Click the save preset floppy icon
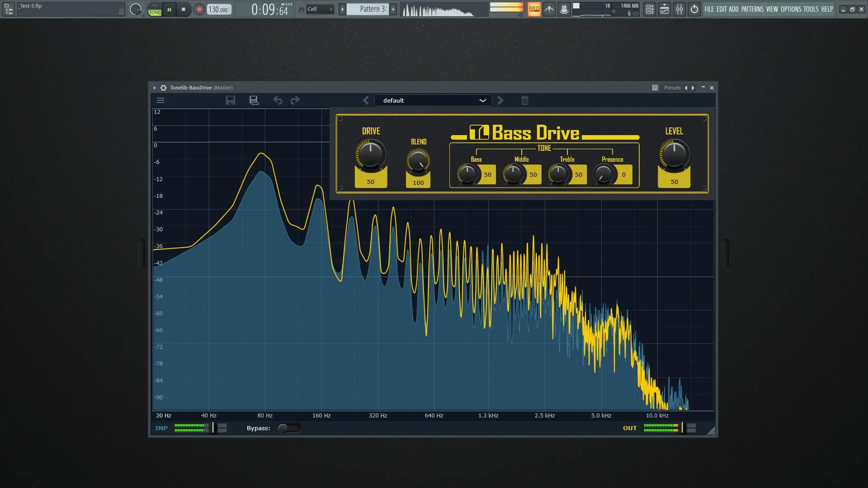 (x=231, y=100)
